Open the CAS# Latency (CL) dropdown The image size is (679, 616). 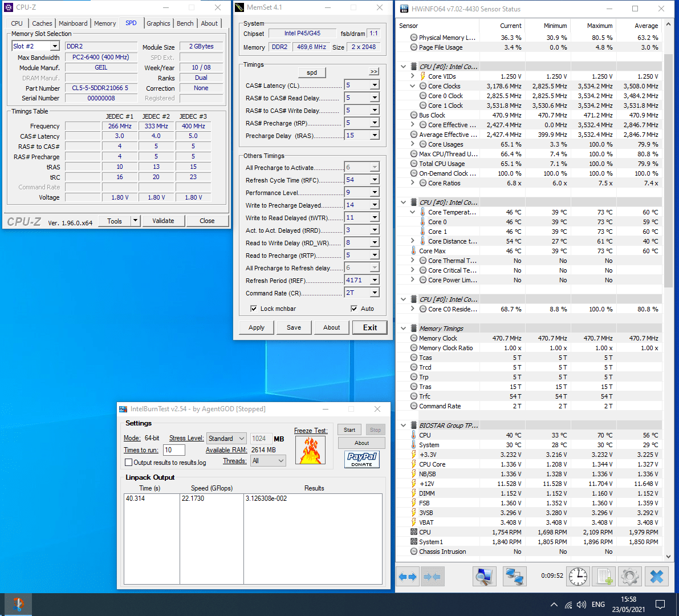(x=375, y=86)
